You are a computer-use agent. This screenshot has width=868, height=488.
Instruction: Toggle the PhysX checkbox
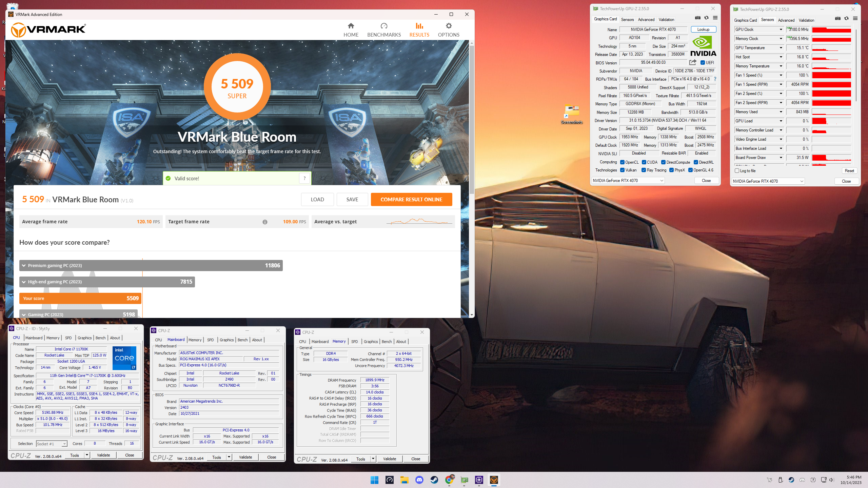tap(671, 170)
